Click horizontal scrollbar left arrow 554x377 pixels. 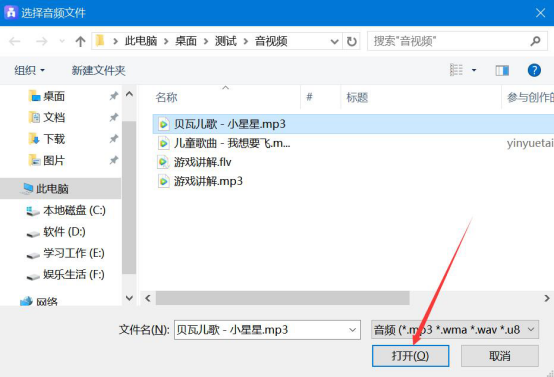(x=148, y=298)
